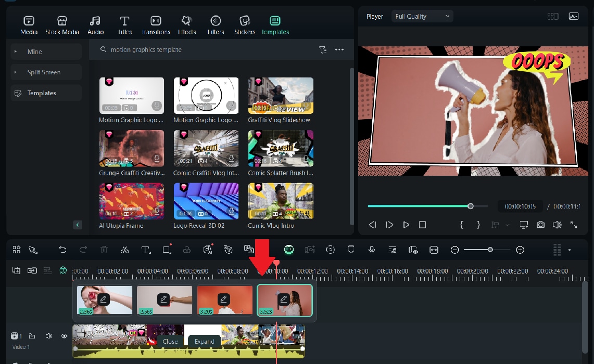Zoom out the timeline with the minus button
This screenshot has height=364, width=594.
454,250
